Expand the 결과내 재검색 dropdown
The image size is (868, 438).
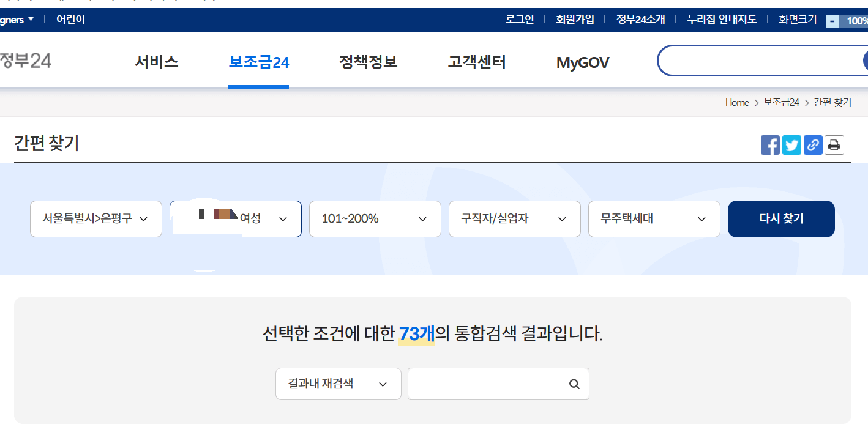pos(338,384)
